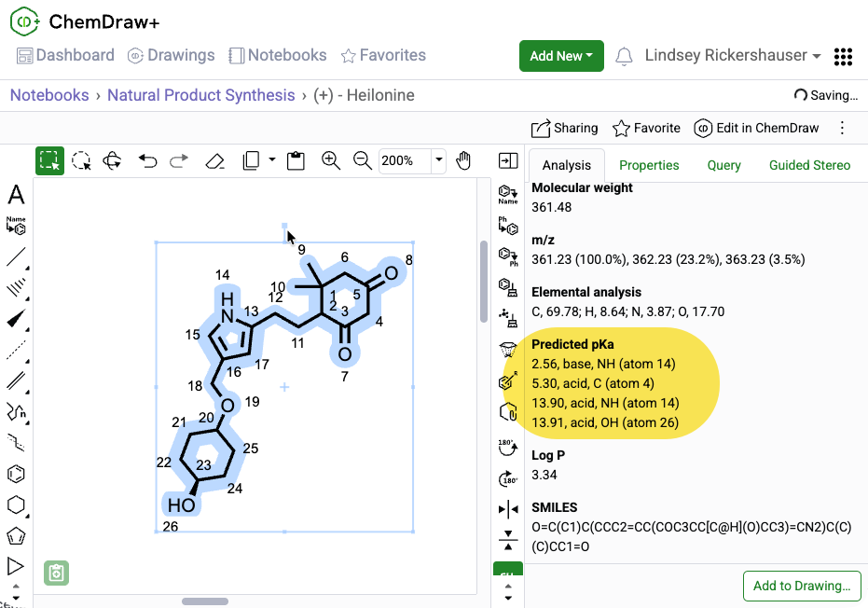868x608 pixels.
Task: Switch to the Properties tab
Action: pos(649,165)
